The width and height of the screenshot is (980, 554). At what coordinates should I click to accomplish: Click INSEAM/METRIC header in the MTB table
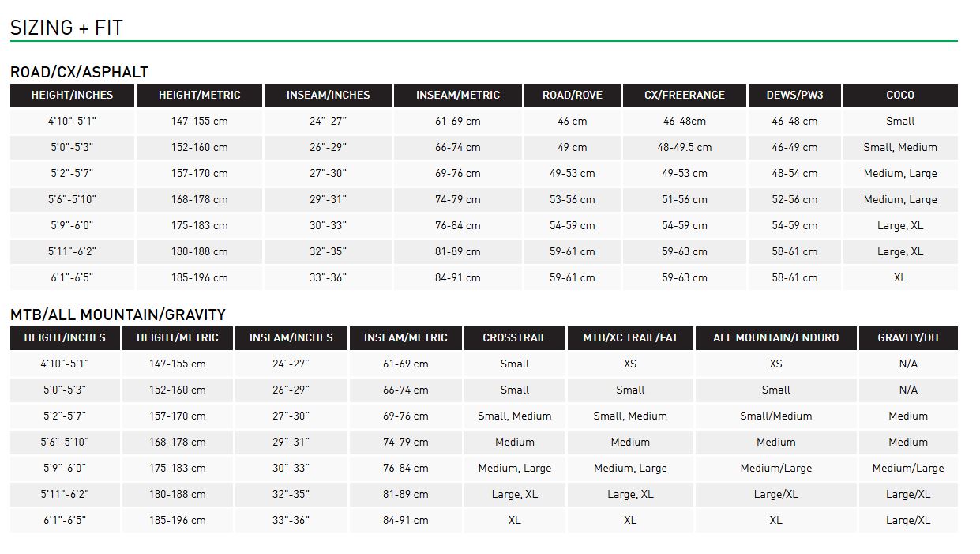405,337
